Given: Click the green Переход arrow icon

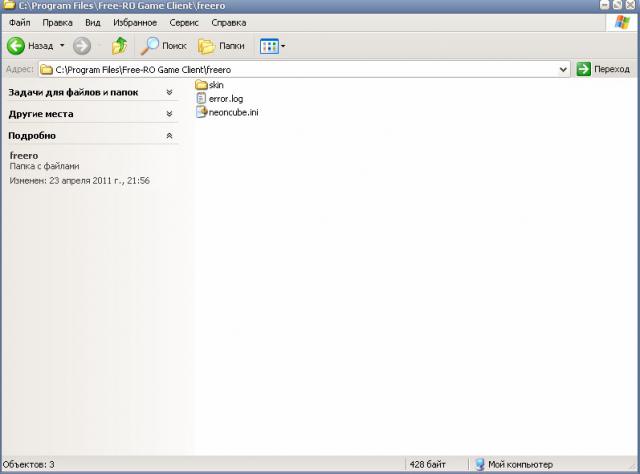Looking at the screenshot, I should click(583, 69).
